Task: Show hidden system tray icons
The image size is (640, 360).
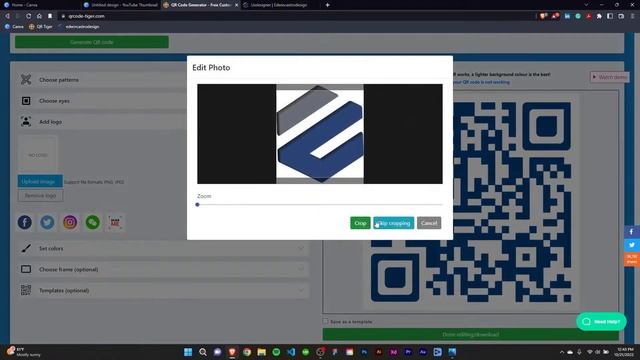Action: [x=562, y=352]
